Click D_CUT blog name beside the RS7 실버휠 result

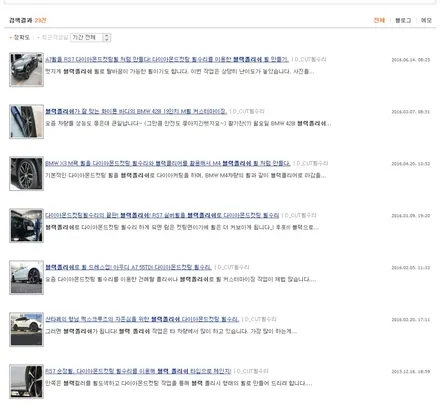pos(300,215)
